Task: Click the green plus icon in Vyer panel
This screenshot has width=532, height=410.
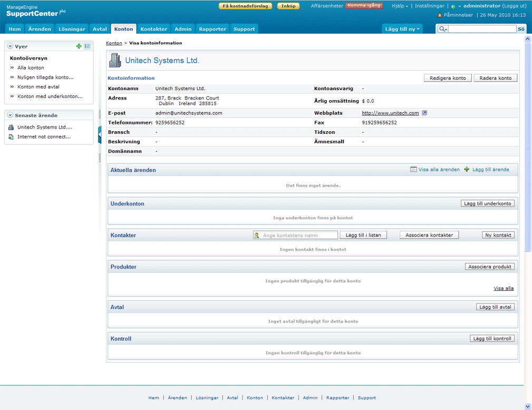Action: coord(79,46)
